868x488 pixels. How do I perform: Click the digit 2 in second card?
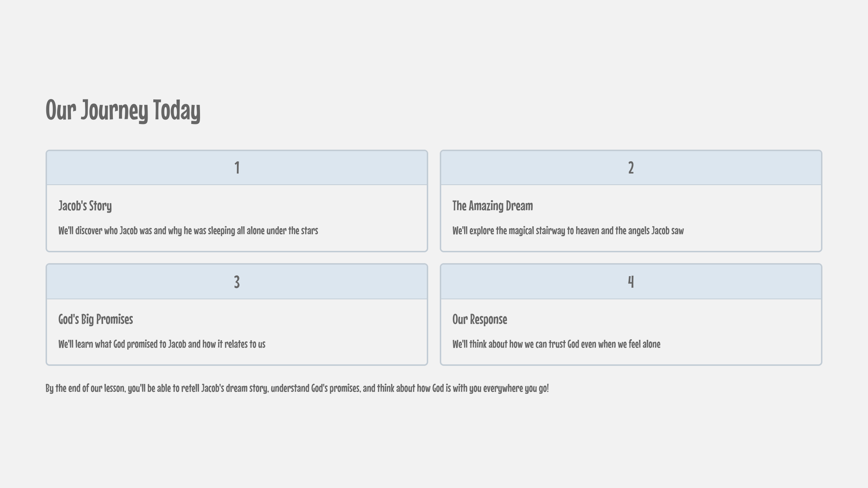pyautogui.click(x=631, y=168)
